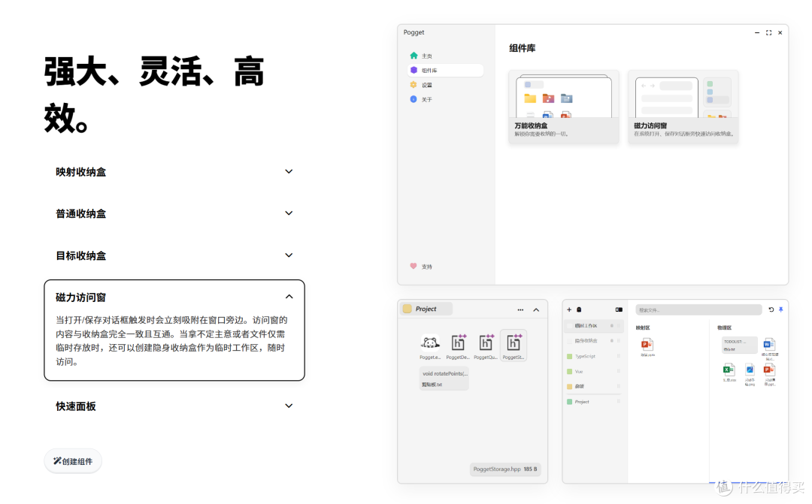The height and width of the screenshot is (504, 812).
Task: Click the 物理区 section heading
Action: (x=725, y=328)
